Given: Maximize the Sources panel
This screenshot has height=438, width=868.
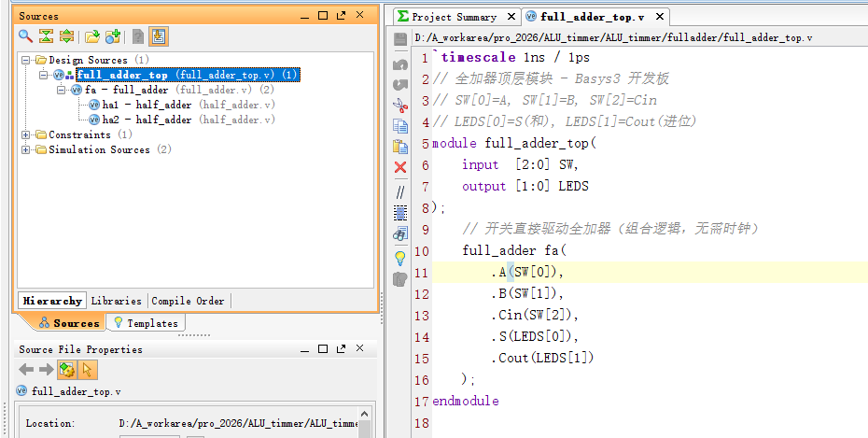Looking at the screenshot, I should 323,16.
